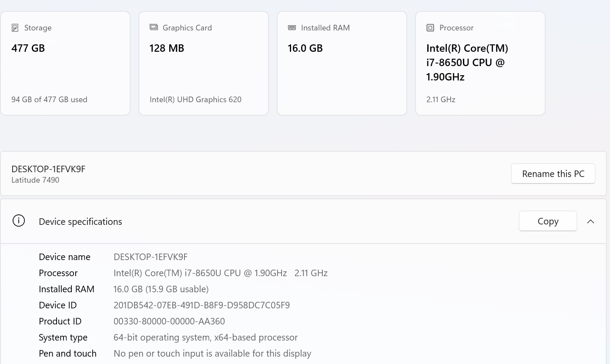Click the 16.0 GB (15.9 GB usable) value

[161, 289]
